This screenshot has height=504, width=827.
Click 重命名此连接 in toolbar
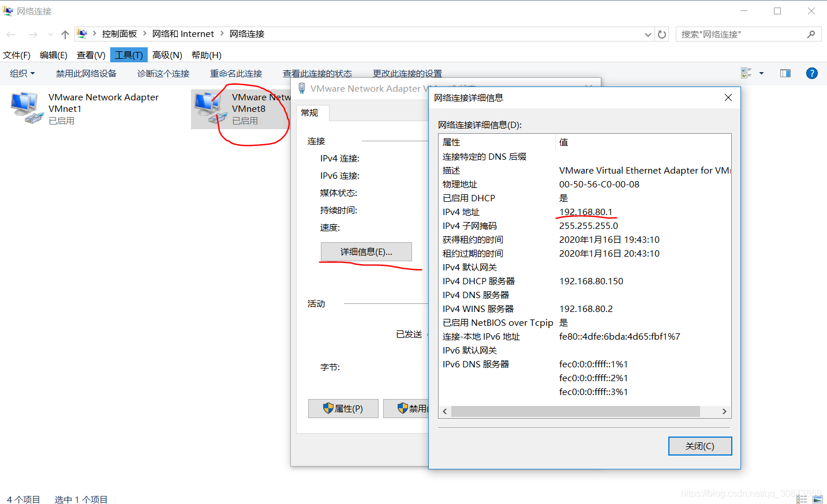[x=236, y=74]
